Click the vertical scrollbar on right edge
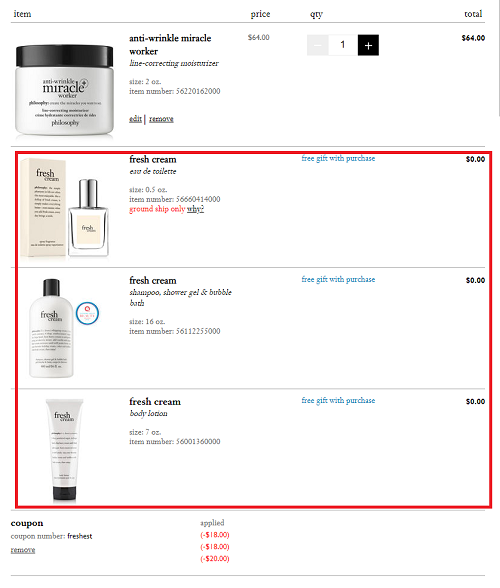The height and width of the screenshot is (588, 500). click(498, 58)
